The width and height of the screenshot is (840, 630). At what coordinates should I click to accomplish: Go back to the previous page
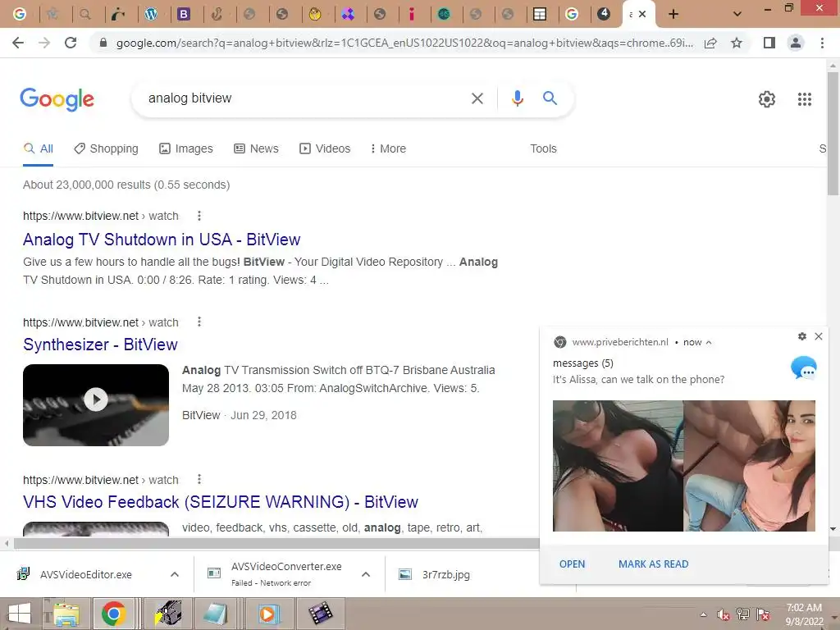tap(18, 43)
